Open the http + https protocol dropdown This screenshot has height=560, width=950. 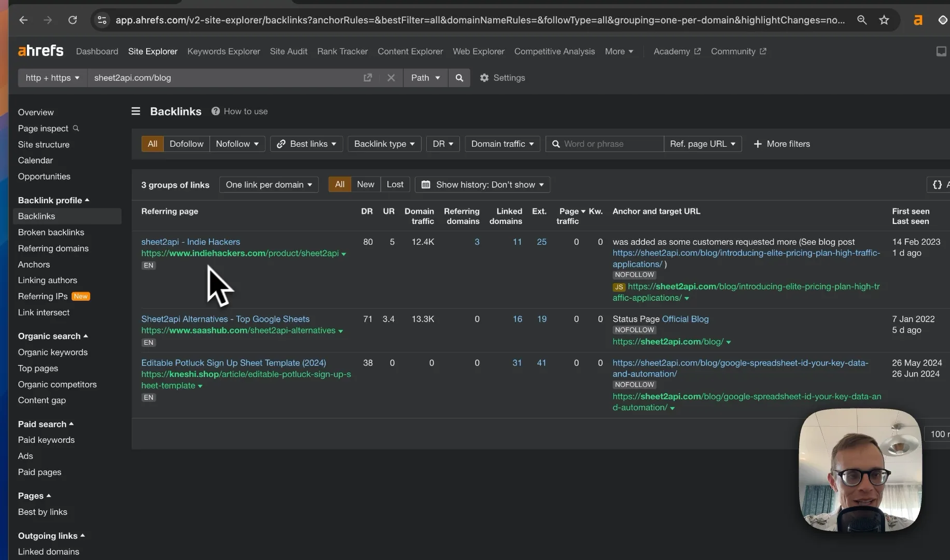[52, 78]
